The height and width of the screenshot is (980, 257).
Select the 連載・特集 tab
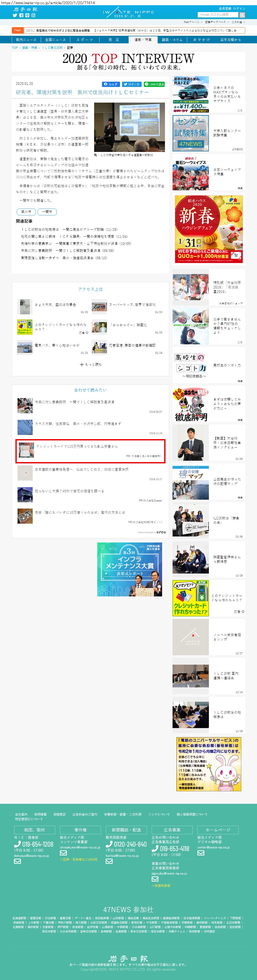[x=143, y=40]
